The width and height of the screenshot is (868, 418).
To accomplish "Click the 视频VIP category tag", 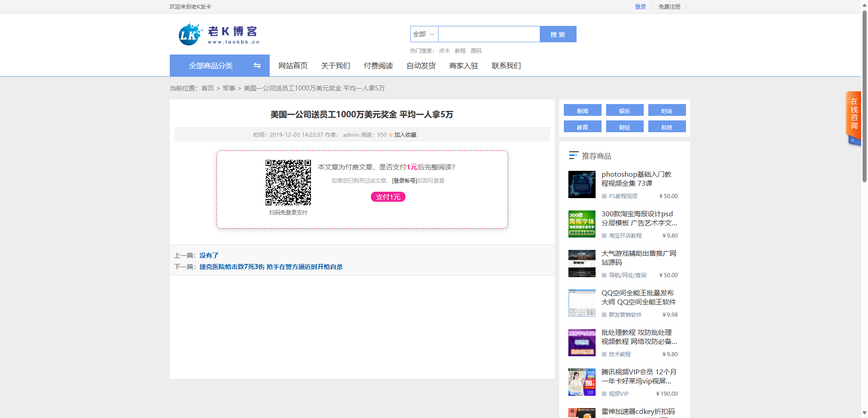I will pyautogui.click(x=619, y=394).
